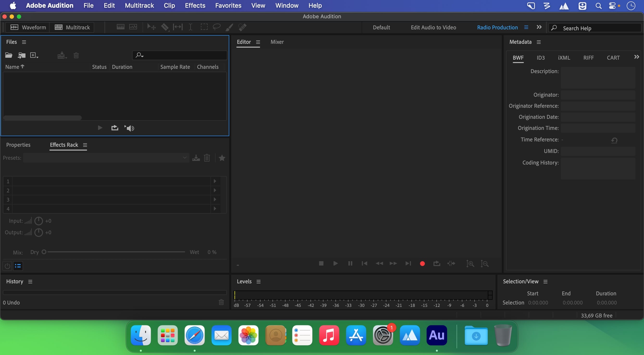644x355 pixels.
Task: Toggle the Effects Rack power state
Action: coord(7,266)
